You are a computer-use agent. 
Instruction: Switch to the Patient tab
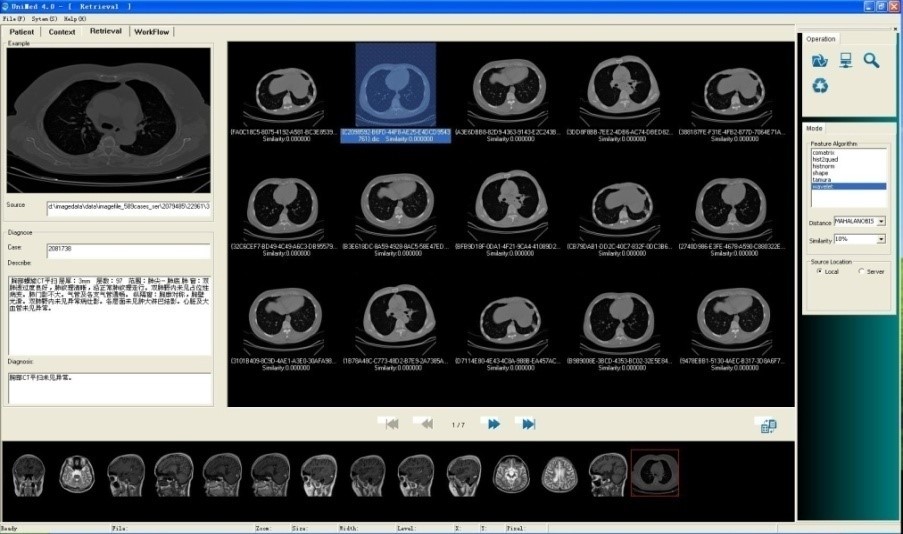(21, 32)
